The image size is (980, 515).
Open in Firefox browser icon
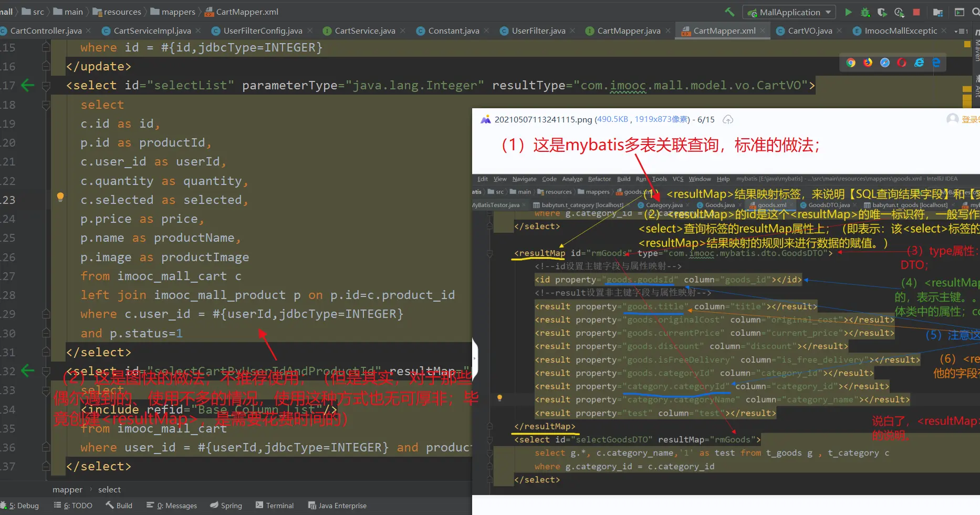(868, 63)
